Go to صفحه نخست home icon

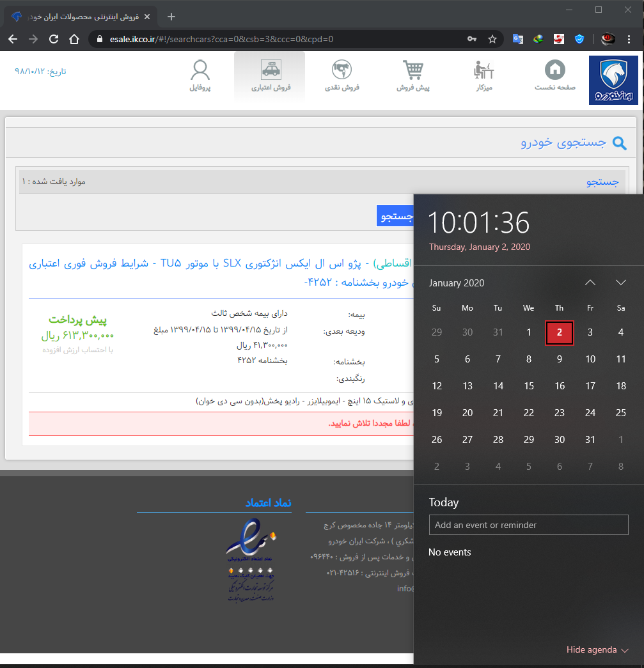pyautogui.click(x=555, y=76)
